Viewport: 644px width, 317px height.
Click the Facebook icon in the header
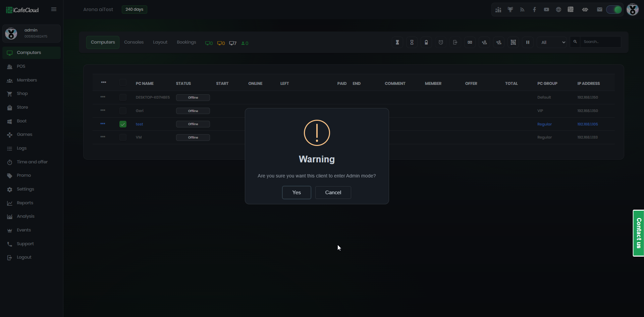click(x=534, y=10)
